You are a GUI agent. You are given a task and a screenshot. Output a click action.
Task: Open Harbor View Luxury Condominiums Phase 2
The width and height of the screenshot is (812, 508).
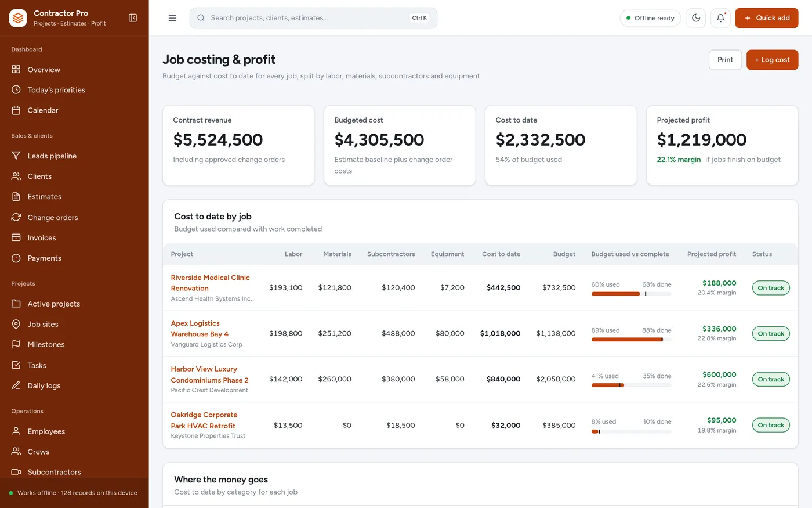pos(209,374)
